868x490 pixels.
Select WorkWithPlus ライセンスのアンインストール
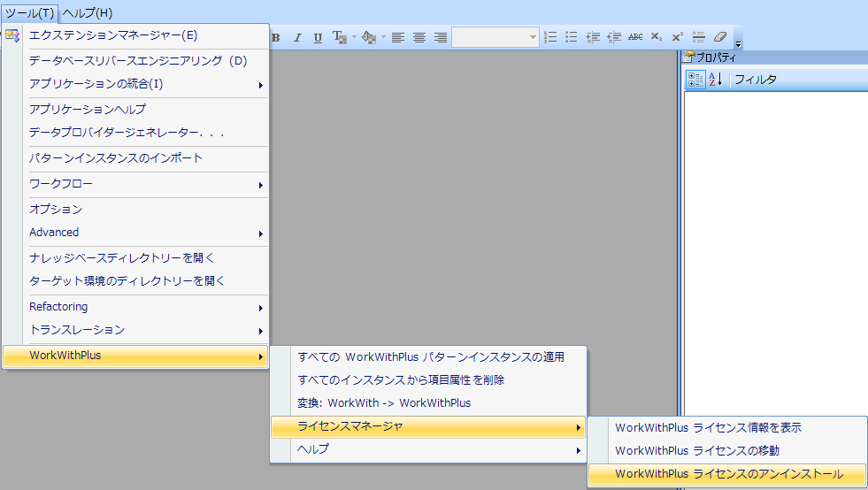pos(729,475)
